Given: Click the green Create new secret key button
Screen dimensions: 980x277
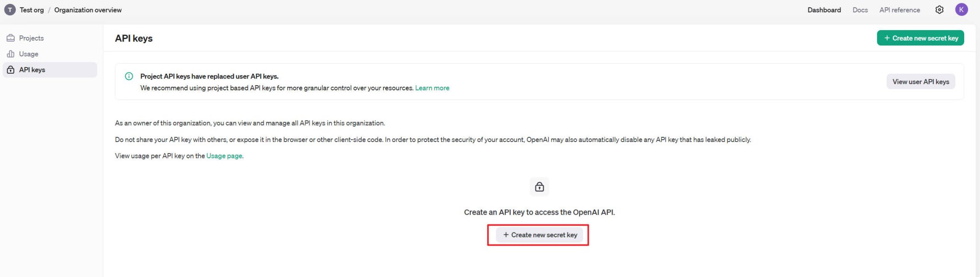Looking at the screenshot, I should 920,38.
